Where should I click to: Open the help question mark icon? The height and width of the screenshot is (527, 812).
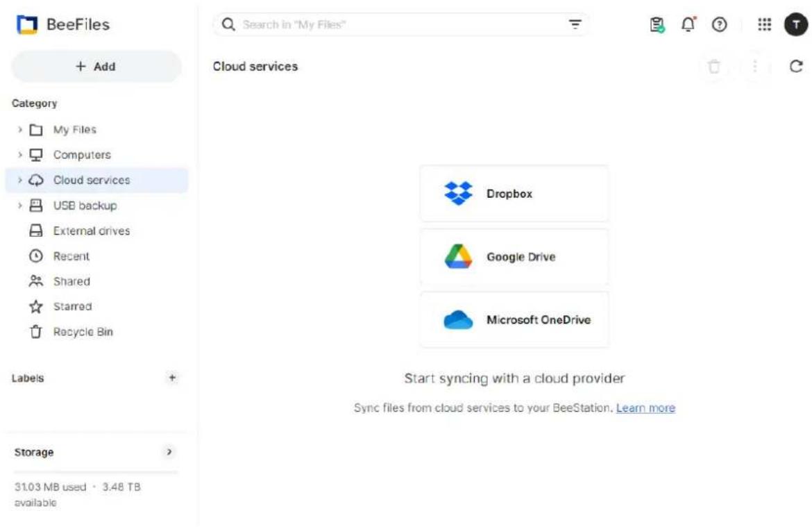point(719,24)
